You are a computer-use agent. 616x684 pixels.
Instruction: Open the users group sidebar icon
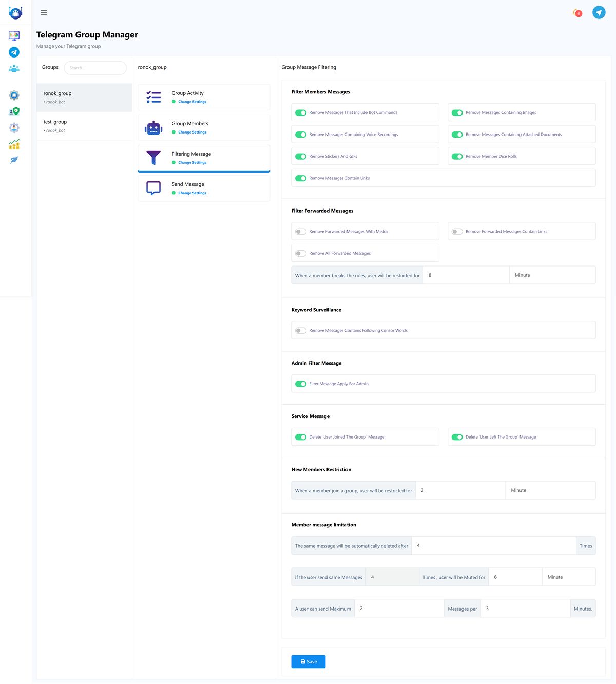click(x=14, y=68)
